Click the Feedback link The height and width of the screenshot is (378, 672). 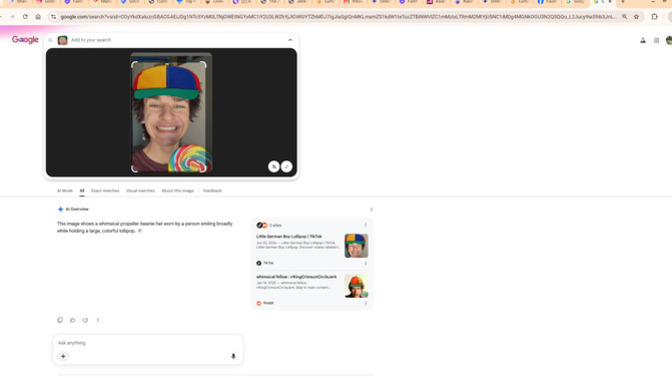pyautogui.click(x=212, y=191)
